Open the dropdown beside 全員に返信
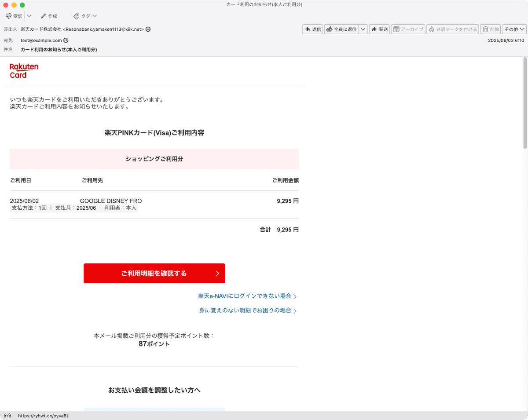528x420 pixels. click(363, 29)
